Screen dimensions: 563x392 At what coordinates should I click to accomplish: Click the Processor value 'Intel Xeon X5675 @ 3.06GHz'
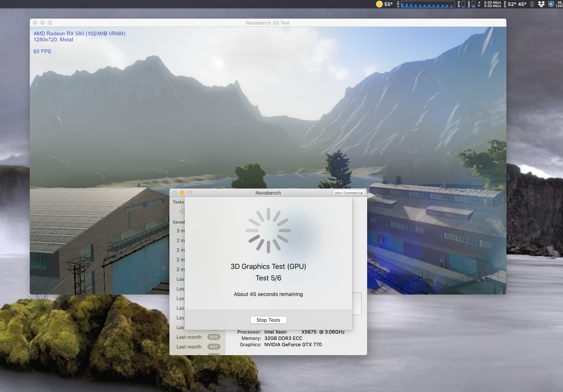(304, 332)
